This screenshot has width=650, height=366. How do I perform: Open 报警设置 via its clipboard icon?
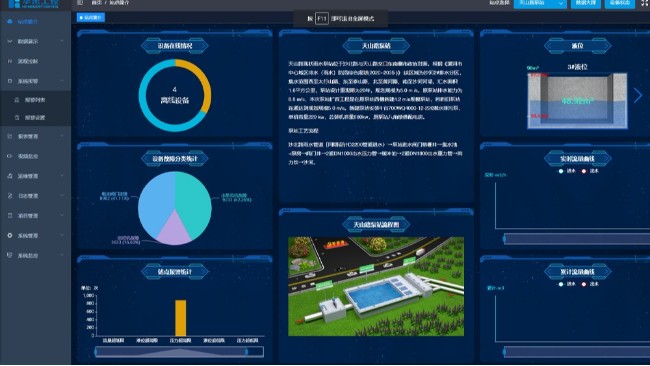pyautogui.click(x=17, y=117)
